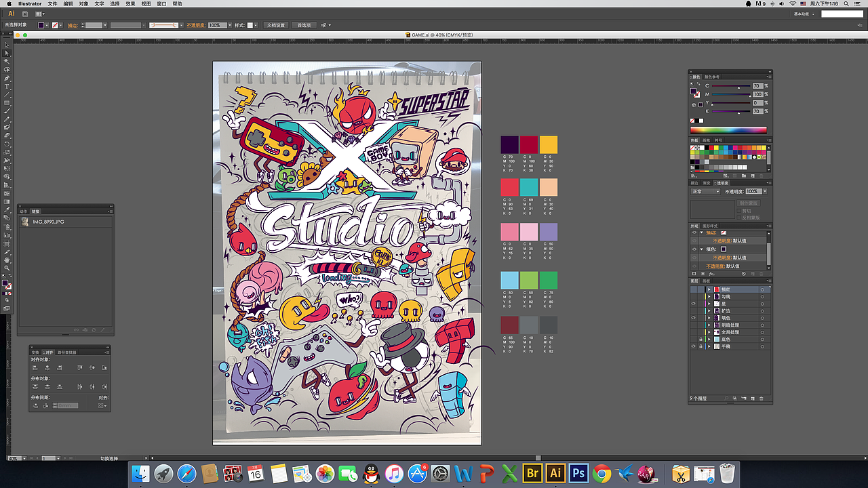The image size is (868, 488).
Task: Toggle visibility of the 填色 layer
Action: [693, 318]
